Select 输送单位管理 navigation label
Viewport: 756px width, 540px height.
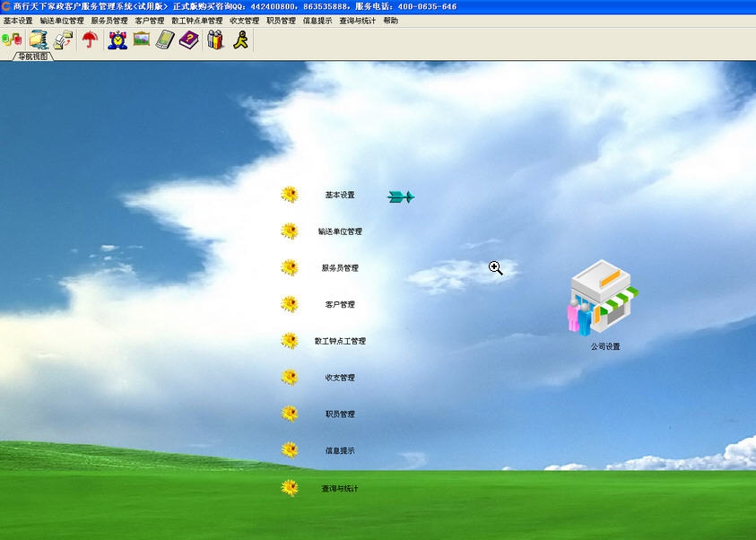(340, 231)
